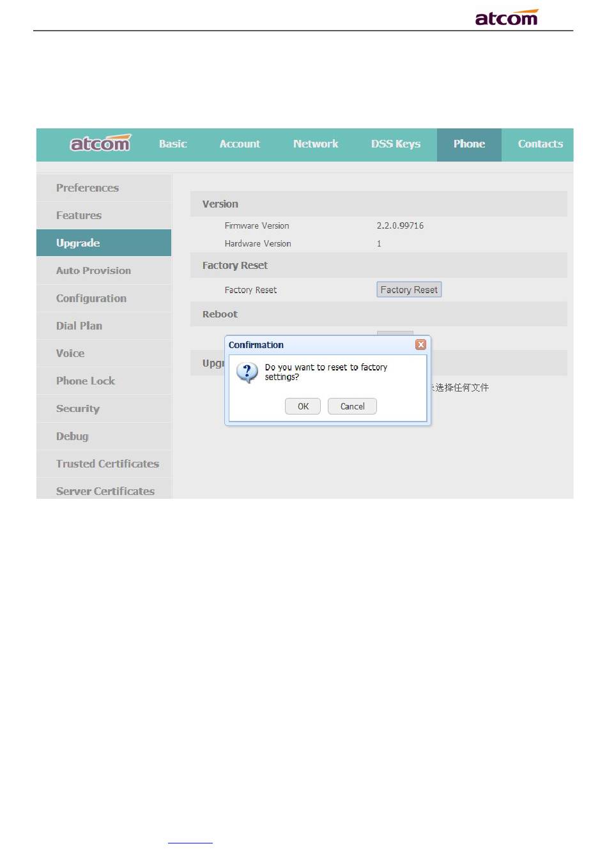Image resolution: width=607 pixels, height=868 pixels.
Task: Click the question mark icon in the Confirmation dialog
Action: 247,372
